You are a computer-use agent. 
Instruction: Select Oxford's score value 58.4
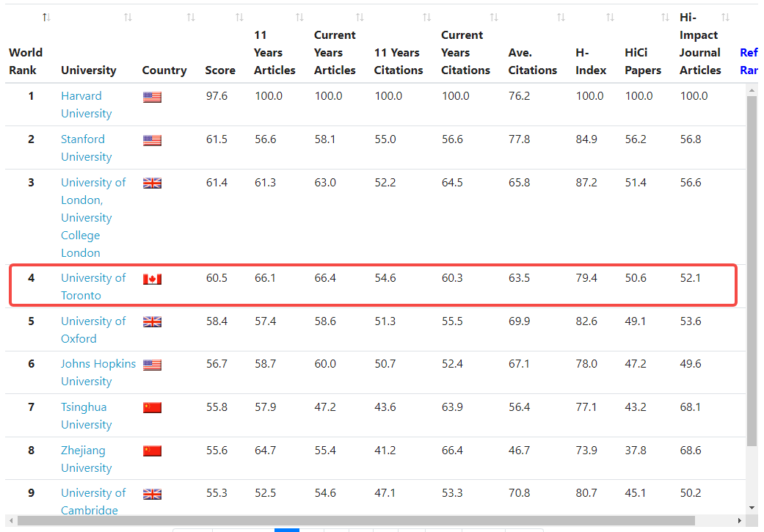pyautogui.click(x=217, y=321)
